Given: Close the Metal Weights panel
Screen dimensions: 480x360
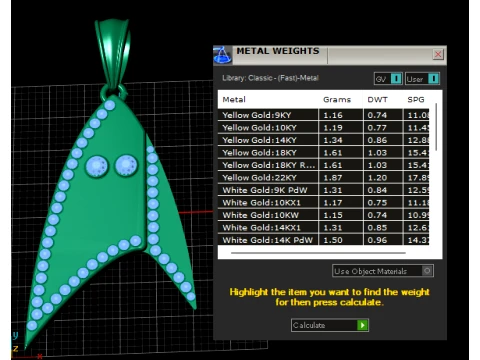Looking at the screenshot, I should (438, 54).
